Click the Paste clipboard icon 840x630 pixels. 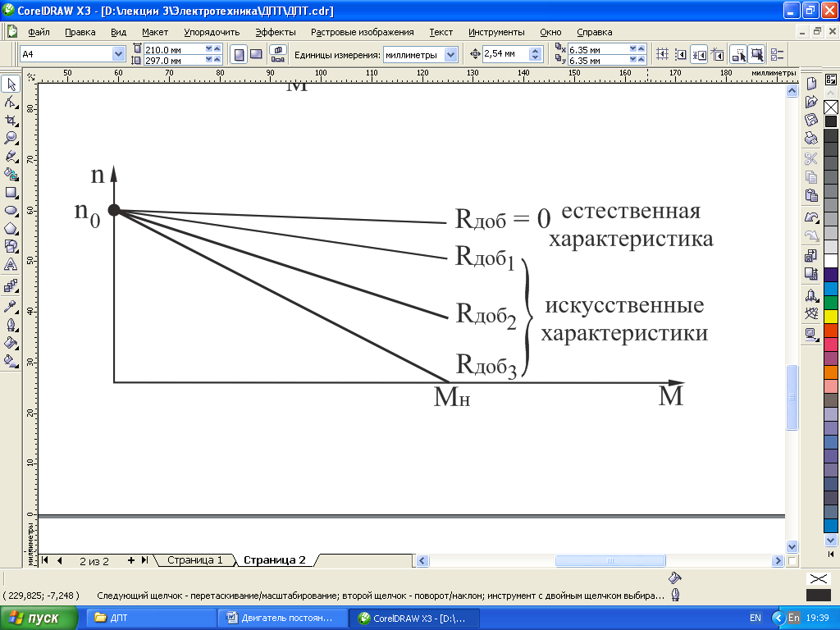click(811, 195)
